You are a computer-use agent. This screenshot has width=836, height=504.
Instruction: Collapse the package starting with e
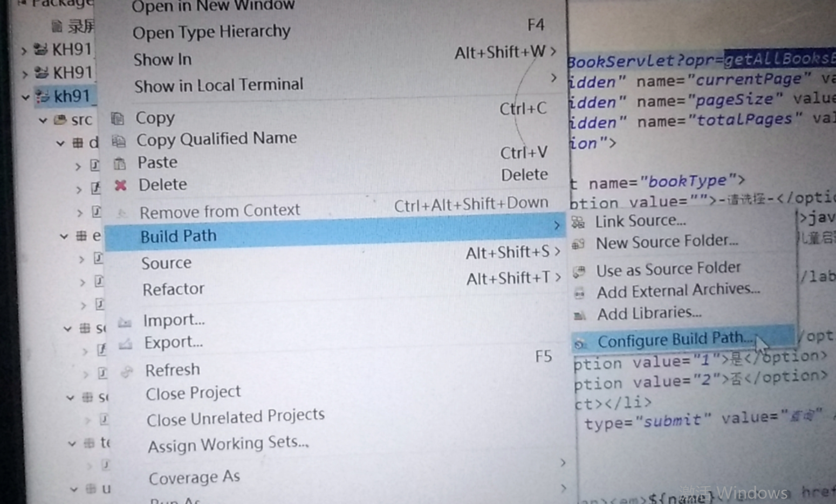(64, 236)
